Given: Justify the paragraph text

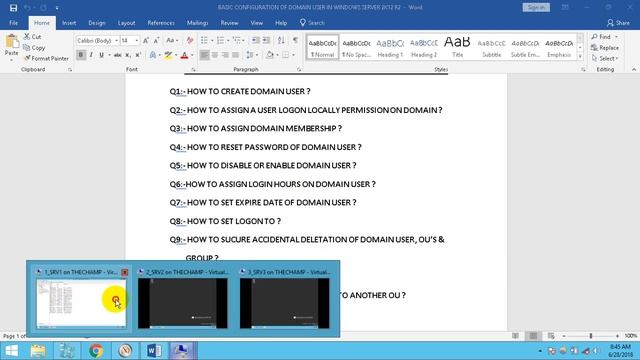Looking at the screenshot, I should click(236, 55).
